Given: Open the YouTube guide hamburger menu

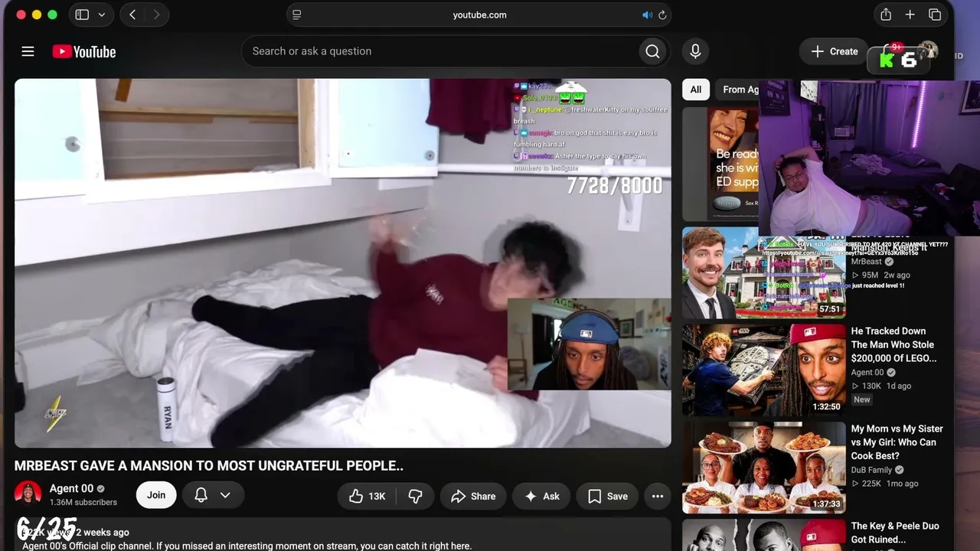Looking at the screenshot, I should click(28, 51).
